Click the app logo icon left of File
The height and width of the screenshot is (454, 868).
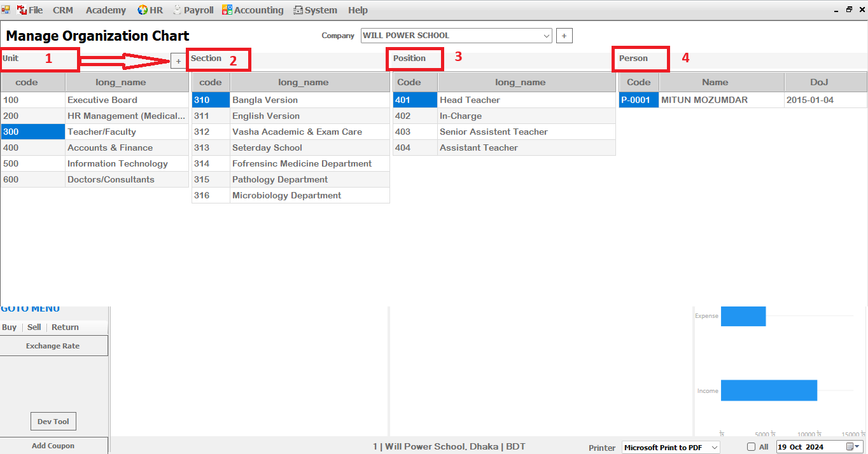tap(6, 10)
